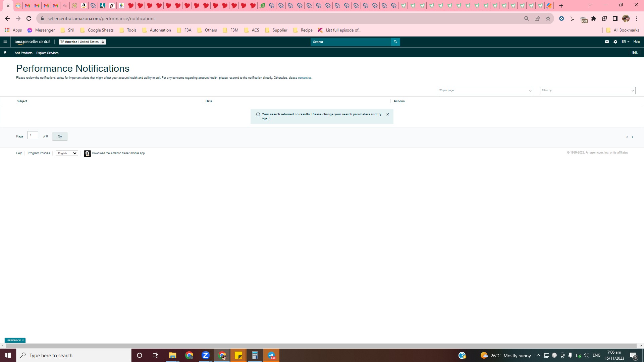Click the search magnifier button in Seller Central

click(x=395, y=42)
